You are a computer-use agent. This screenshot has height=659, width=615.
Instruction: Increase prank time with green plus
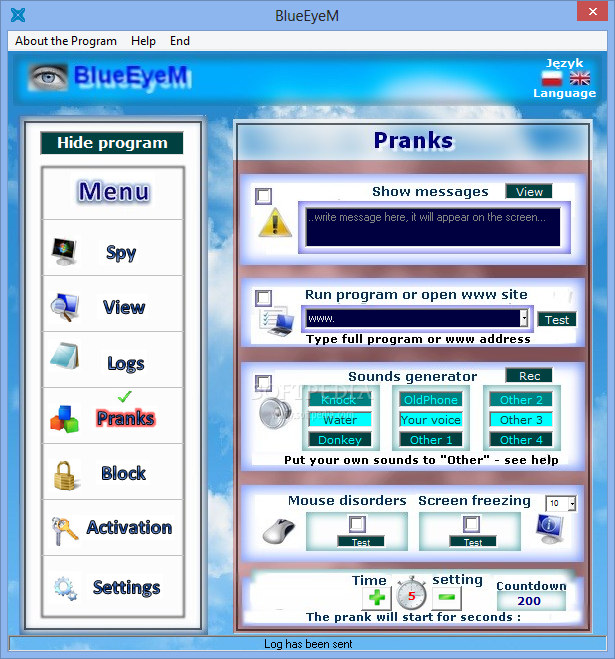point(377,598)
